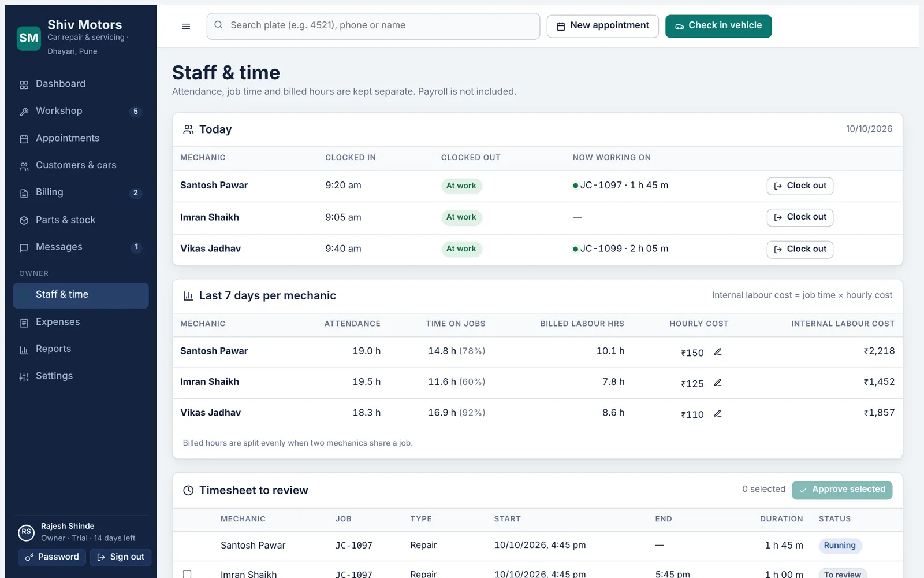Select the Staff & time menu item
The width and height of the screenshot is (924, 578).
pos(81,295)
